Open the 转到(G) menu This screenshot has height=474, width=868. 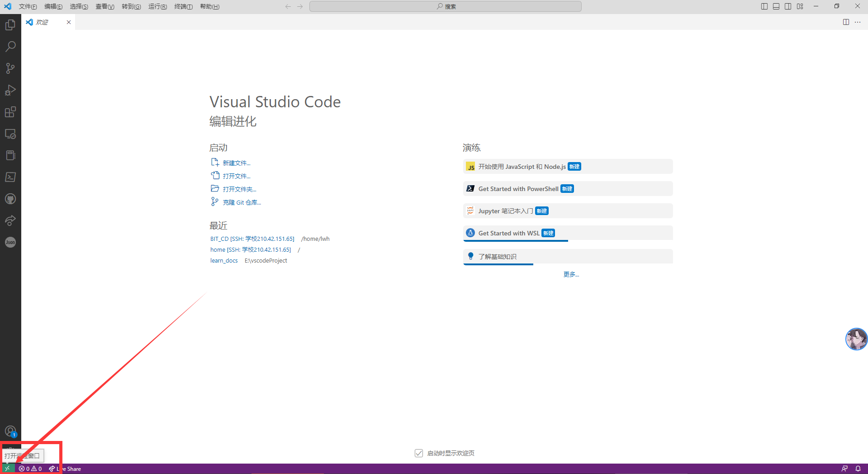tap(131, 6)
